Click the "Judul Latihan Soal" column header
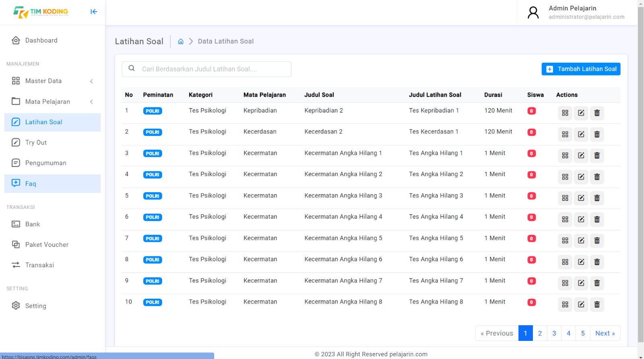This screenshot has height=359, width=644. pos(435,95)
